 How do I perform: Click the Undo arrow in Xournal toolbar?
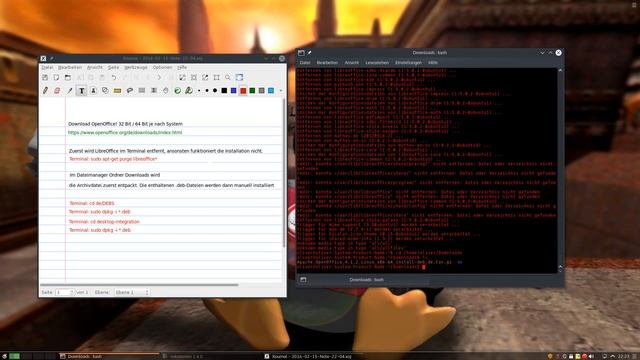pyautogui.click(x=113, y=77)
